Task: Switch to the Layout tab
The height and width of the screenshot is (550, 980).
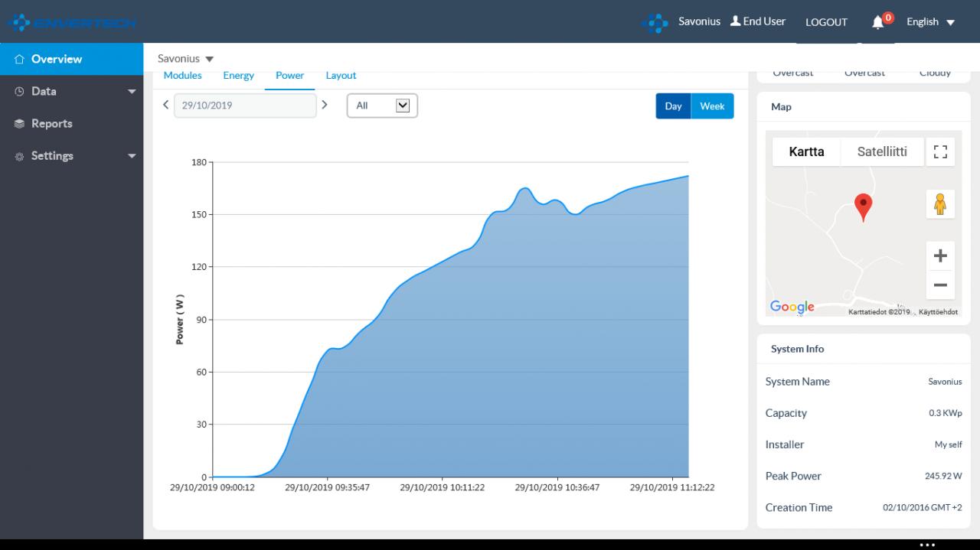Action: 341,76
